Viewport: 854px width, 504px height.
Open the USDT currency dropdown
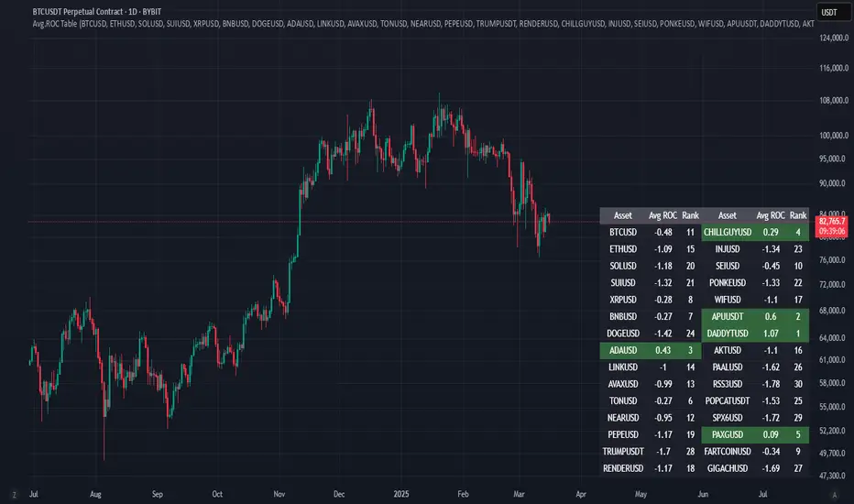[832, 11]
